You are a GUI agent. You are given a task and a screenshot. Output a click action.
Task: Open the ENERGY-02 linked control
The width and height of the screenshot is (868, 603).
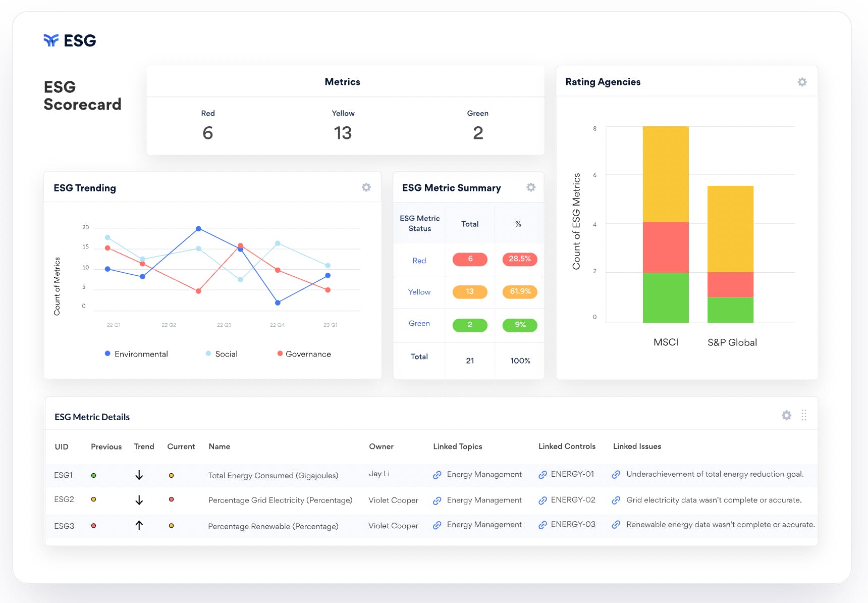click(573, 499)
